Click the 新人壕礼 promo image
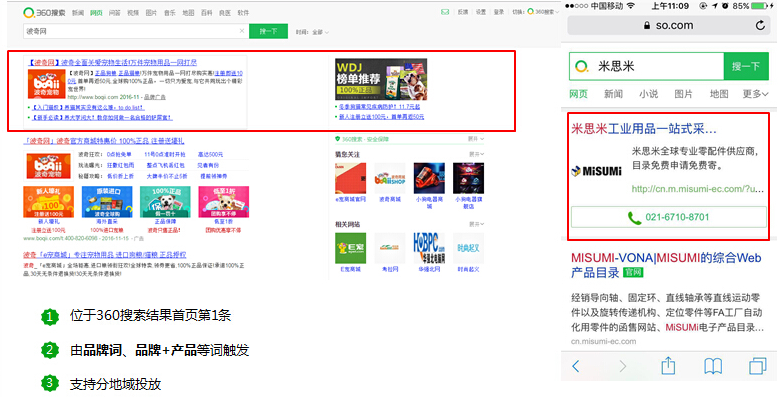 [49, 202]
